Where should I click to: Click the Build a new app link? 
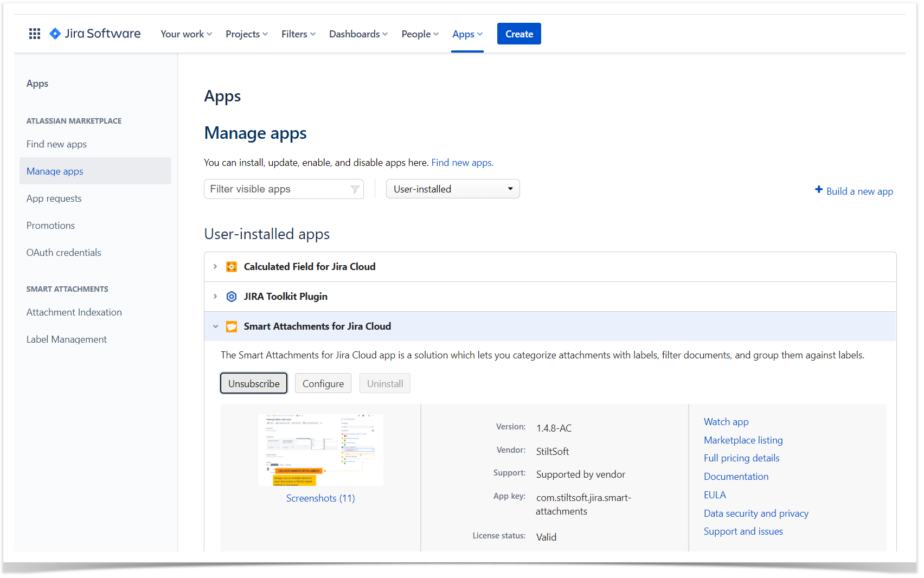pos(859,191)
